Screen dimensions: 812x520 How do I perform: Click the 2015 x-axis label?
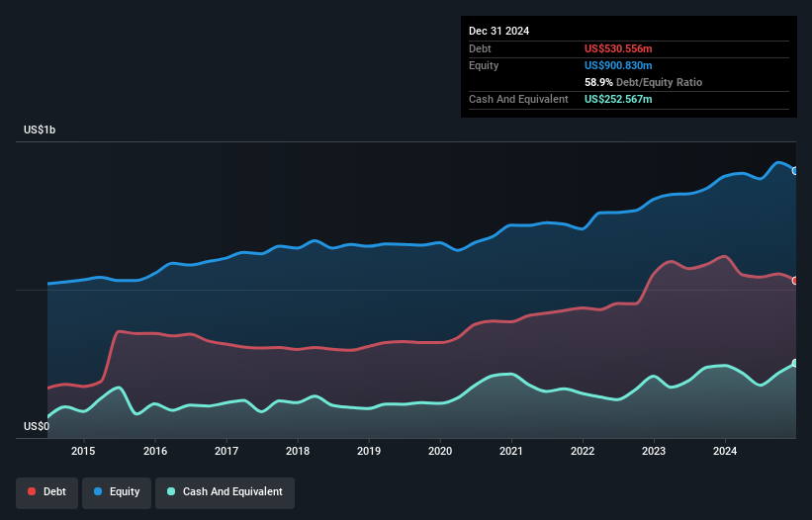click(83, 451)
